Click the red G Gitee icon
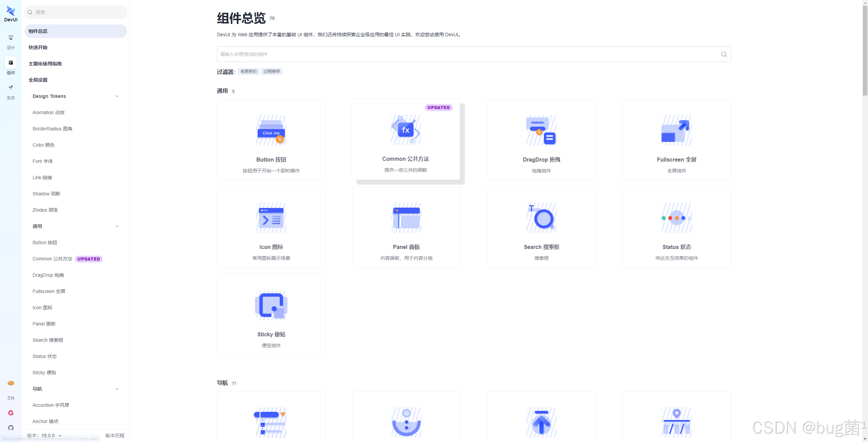Viewport: 868px width, 442px height. click(x=11, y=413)
